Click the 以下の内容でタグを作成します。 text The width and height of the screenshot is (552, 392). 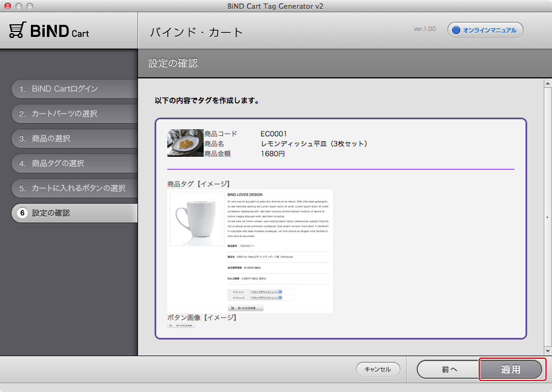coord(208,100)
